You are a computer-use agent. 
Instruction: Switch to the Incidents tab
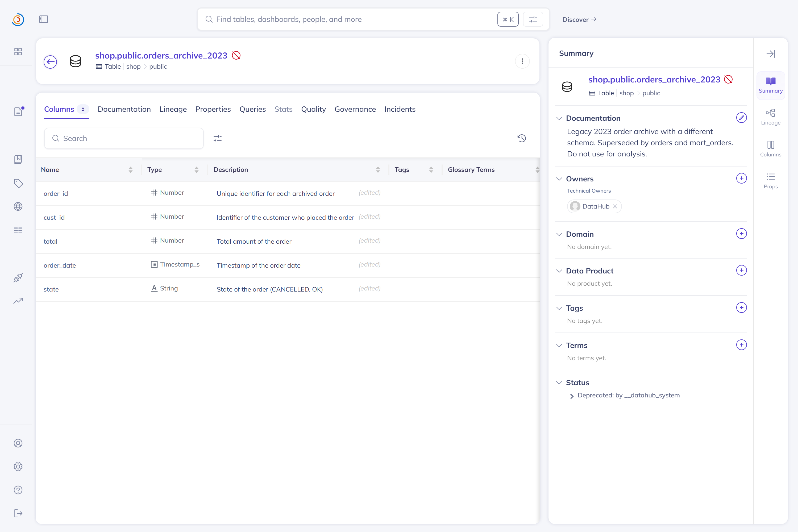tap(400, 109)
